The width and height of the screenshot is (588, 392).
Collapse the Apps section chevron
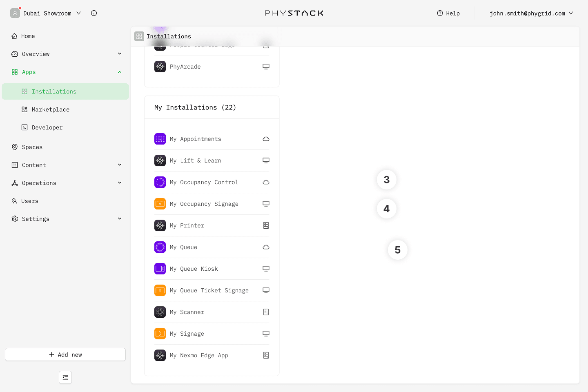(120, 72)
